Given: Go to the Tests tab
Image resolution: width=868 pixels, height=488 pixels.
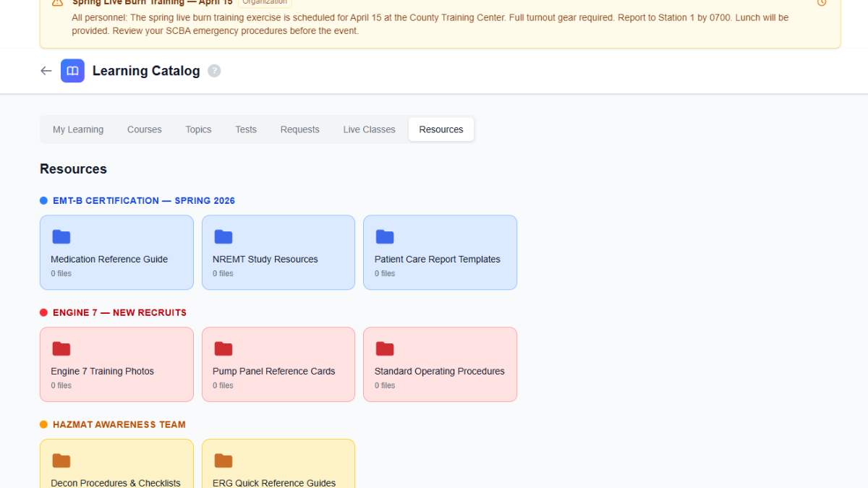Looking at the screenshot, I should point(246,129).
